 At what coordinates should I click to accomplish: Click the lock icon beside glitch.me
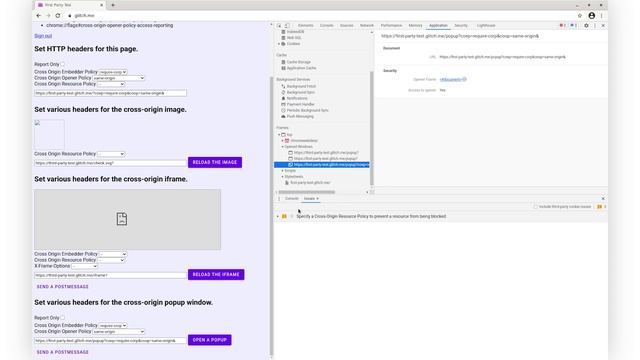coord(70,16)
